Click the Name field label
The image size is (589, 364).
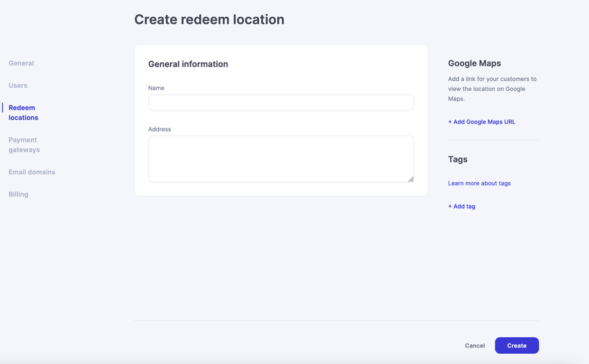tap(156, 88)
